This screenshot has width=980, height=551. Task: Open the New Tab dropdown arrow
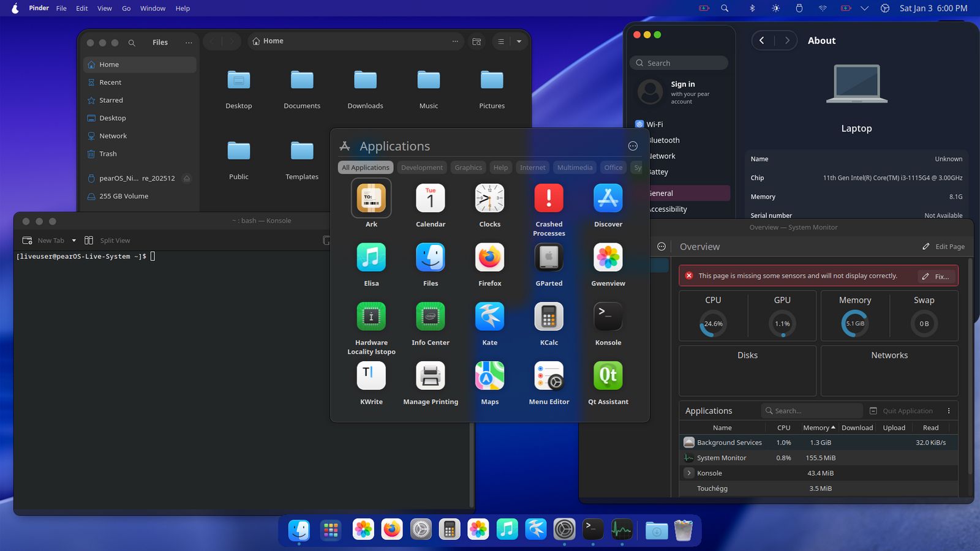click(74, 241)
